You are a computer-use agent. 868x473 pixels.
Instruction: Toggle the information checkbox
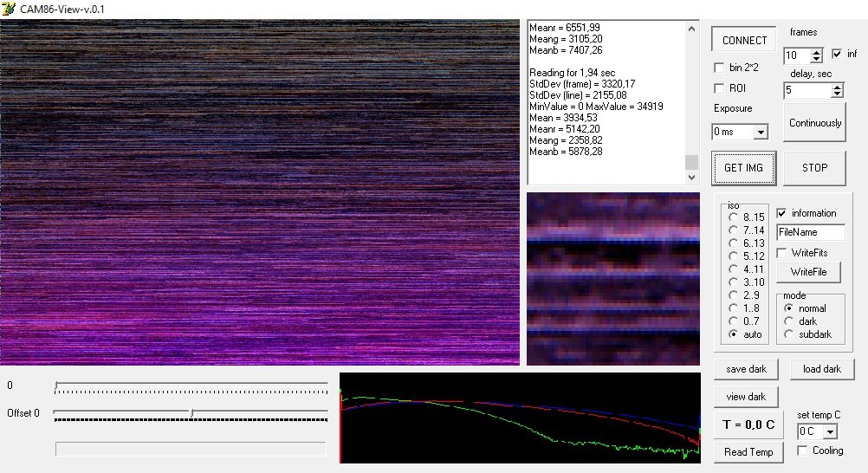781,213
